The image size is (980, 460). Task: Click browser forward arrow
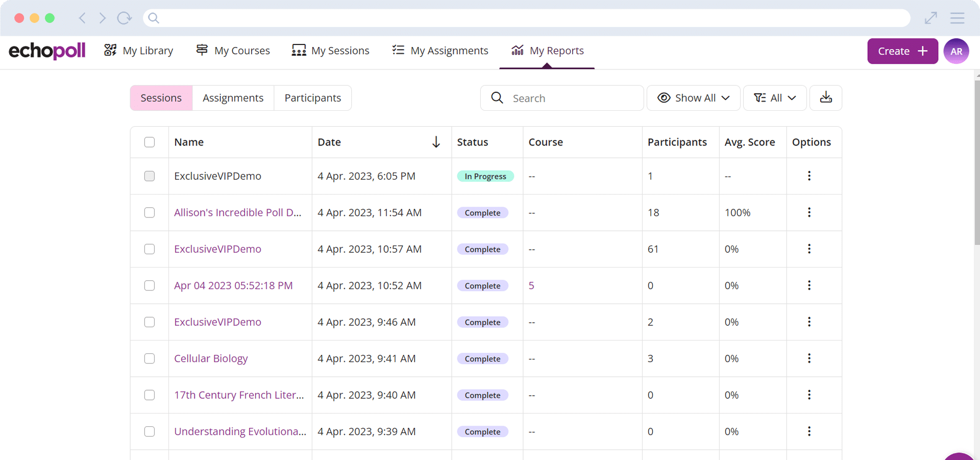(x=103, y=18)
